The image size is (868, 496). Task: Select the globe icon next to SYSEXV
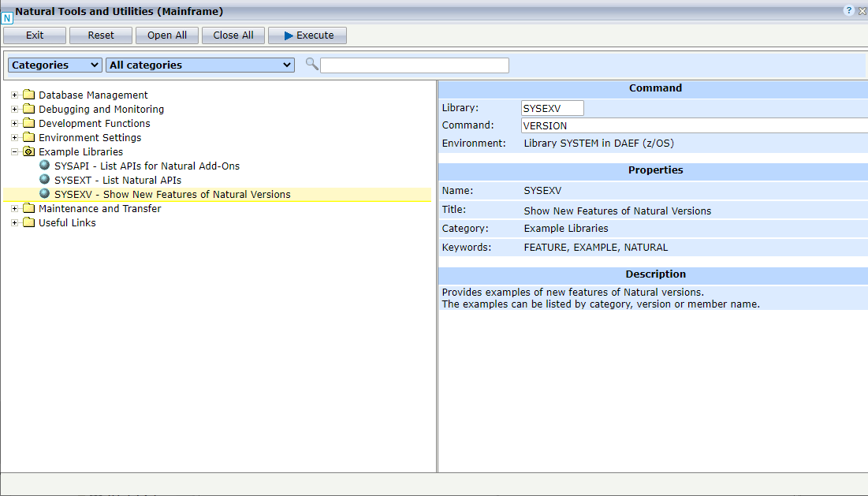(x=44, y=194)
